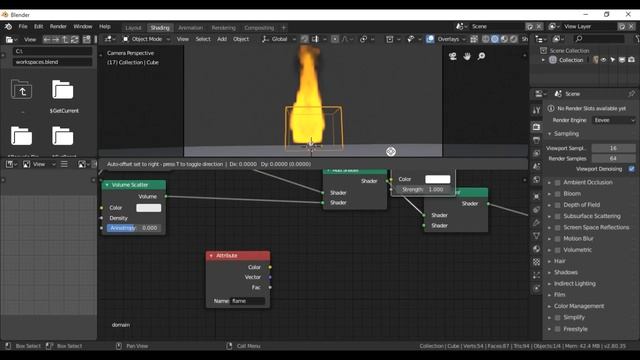640x360 pixels.
Task: Enable Bloom checkbox
Action: pyautogui.click(x=558, y=194)
